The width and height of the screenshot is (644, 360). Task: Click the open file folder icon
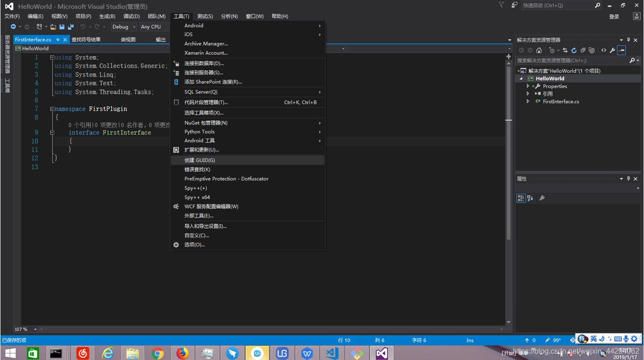53,27
